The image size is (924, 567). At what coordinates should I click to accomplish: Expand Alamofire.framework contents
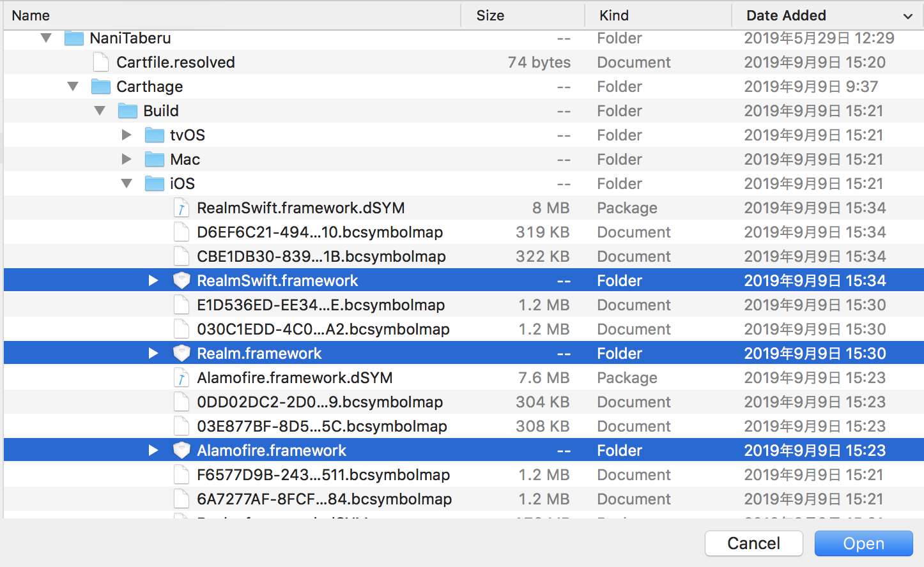[153, 450]
